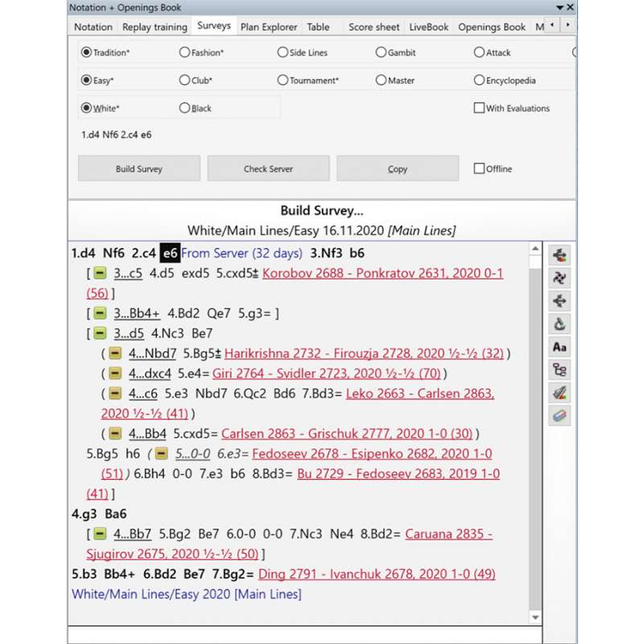Click the variation tree structure icon
The width and height of the screenshot is (644, 644).
tap(559, 370)
